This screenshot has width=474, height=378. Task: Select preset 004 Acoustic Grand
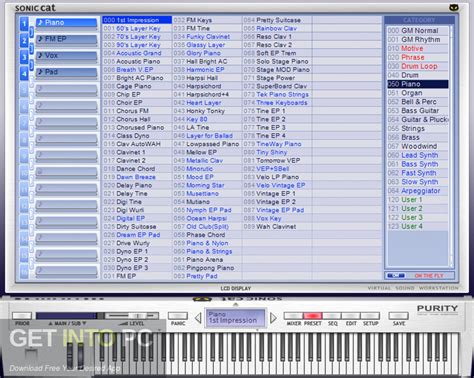[137, 53]
